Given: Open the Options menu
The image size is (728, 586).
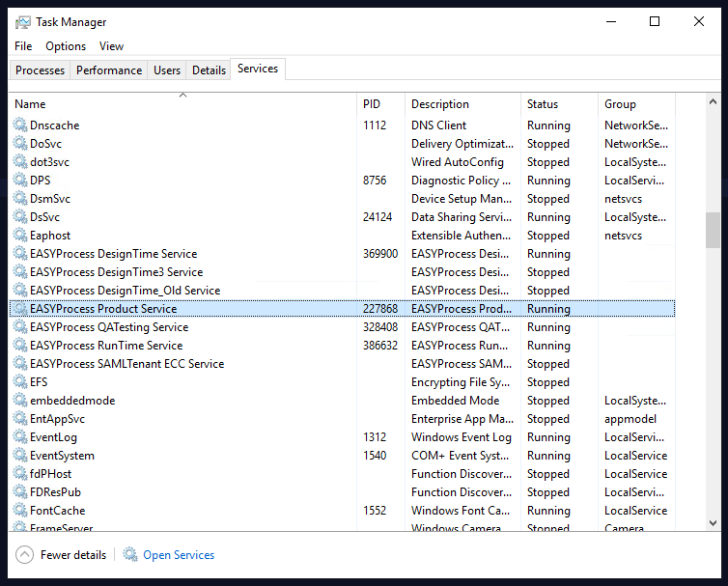Looking at the screenshot, I should point(66,46).
